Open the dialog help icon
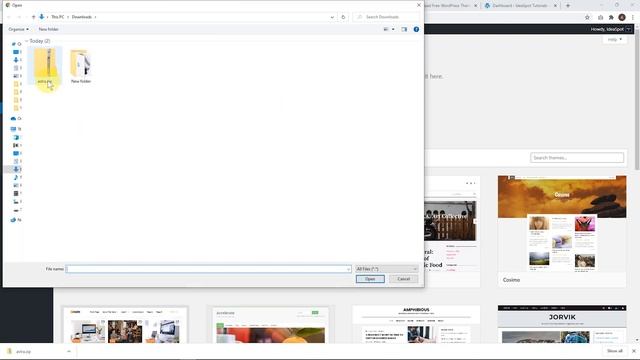The width and height of the screenshot is (640, 360). coord(416,29)
